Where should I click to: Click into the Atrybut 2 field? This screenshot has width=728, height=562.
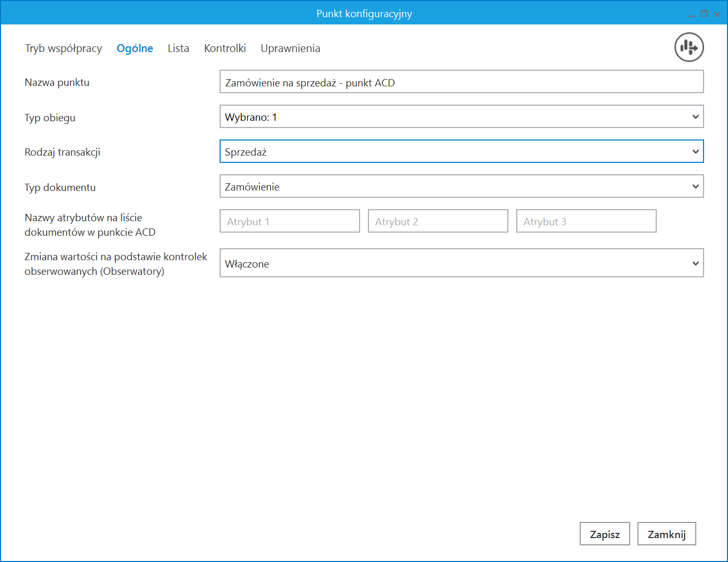pos(438,221)
